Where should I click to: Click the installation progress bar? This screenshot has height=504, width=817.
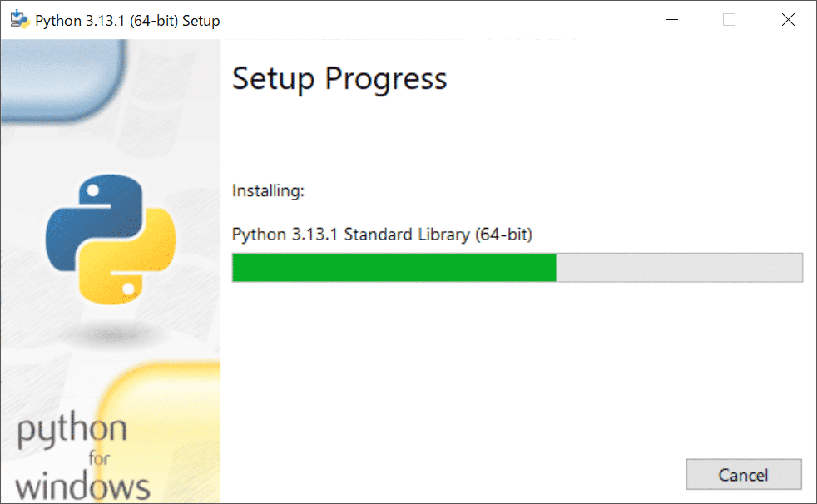[x=517, y=267]
